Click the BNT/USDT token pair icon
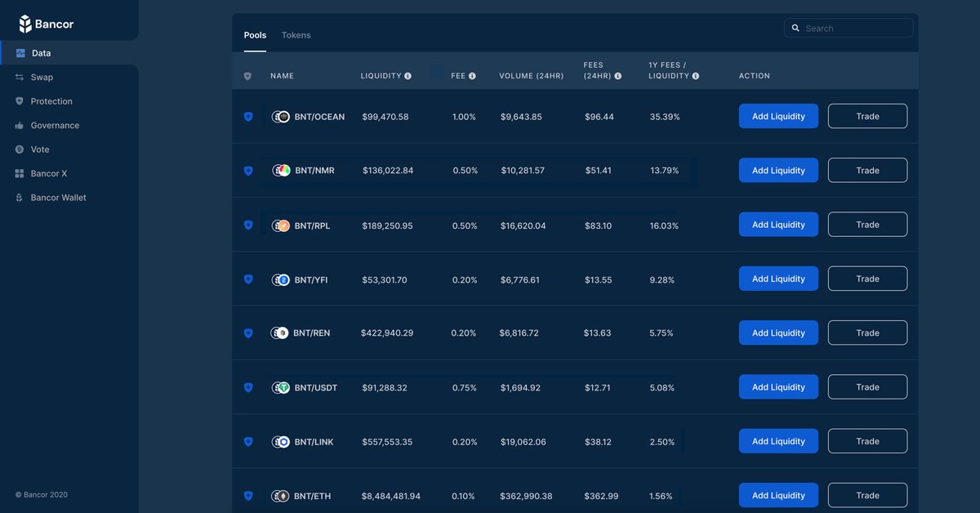Image resolution: width=980 pixels, height=513 pixels. point(281,388)
